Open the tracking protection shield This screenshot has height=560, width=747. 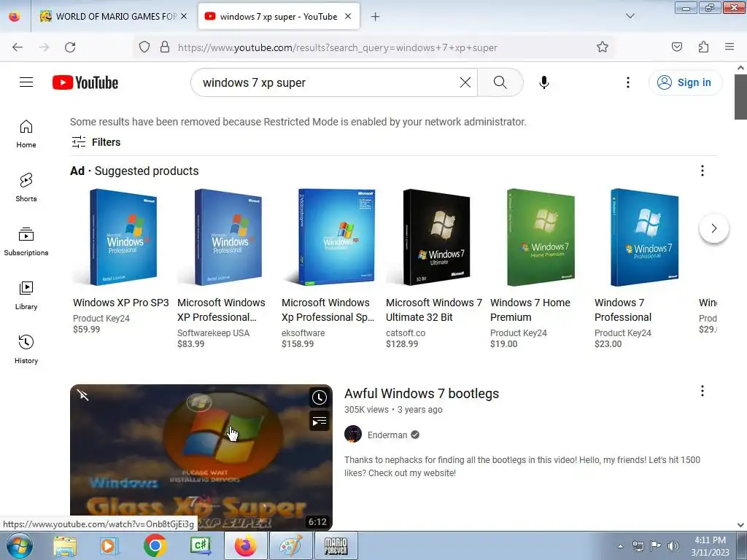pyautogui.click(x=144, y=47)
